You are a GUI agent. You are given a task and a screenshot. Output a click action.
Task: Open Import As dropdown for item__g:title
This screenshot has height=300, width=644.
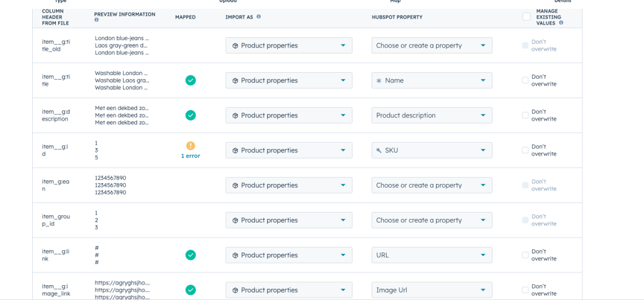(x=288, y=80)
